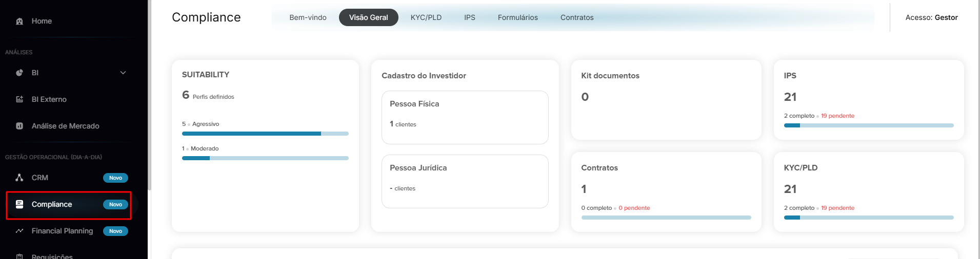Viewport: 980px width, 259px height.
Task: Open the Pessoa Física card
Action: (465, 117)
